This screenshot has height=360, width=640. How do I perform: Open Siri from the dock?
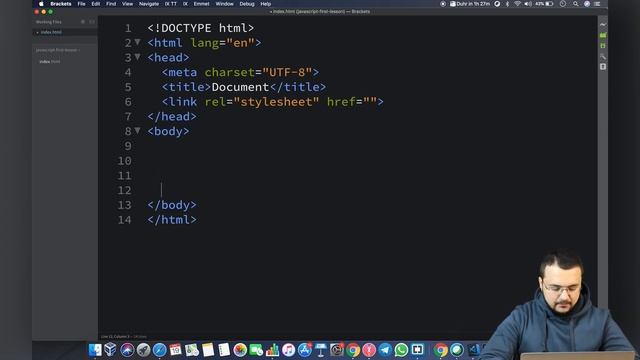tap(127, 350)
